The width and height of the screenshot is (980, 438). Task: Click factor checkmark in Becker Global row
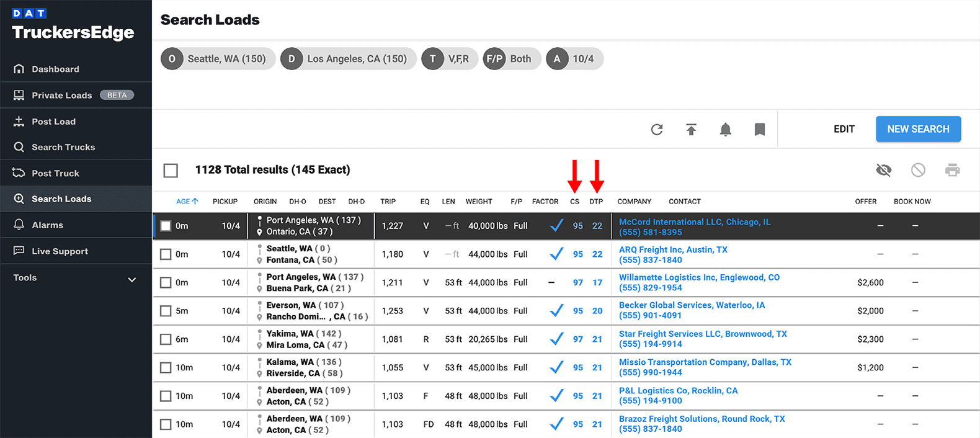coord(556,311)
